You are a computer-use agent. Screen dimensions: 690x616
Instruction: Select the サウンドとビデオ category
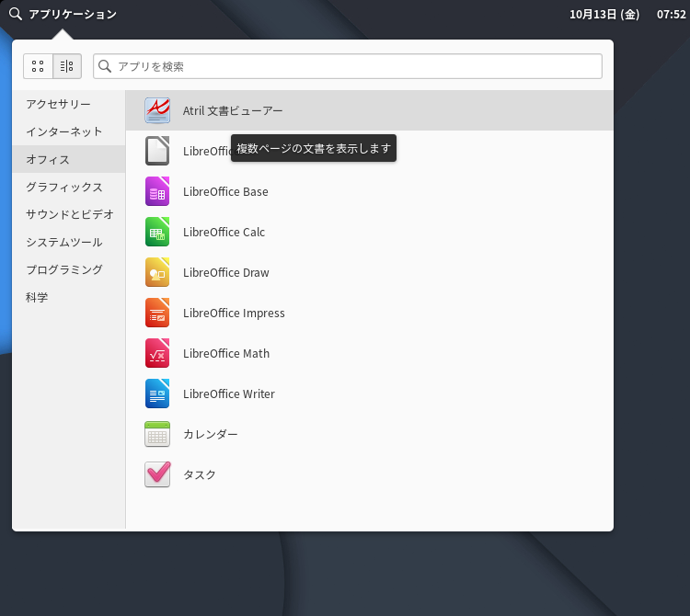(x=69, y=214)
